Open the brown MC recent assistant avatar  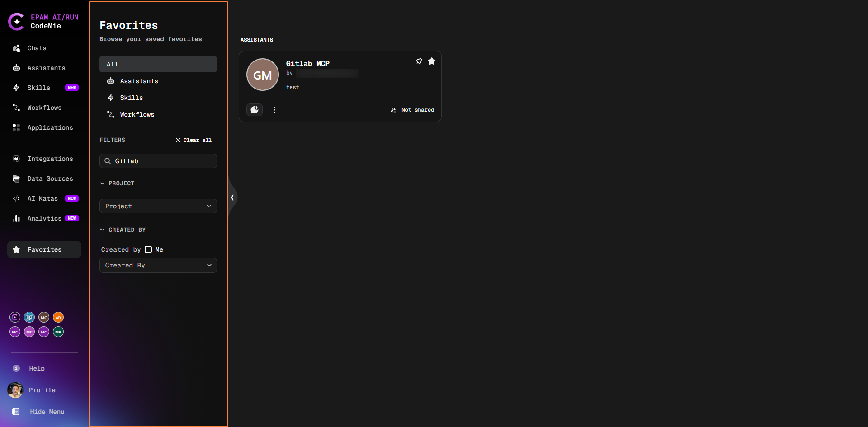[44, 317]
